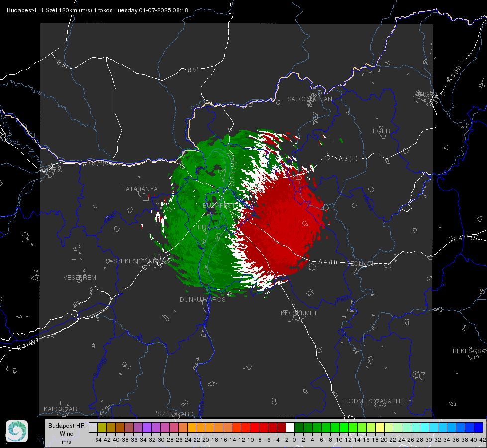
Task: Select the light gray swatch starting the legend
Action: coord(93,428)
